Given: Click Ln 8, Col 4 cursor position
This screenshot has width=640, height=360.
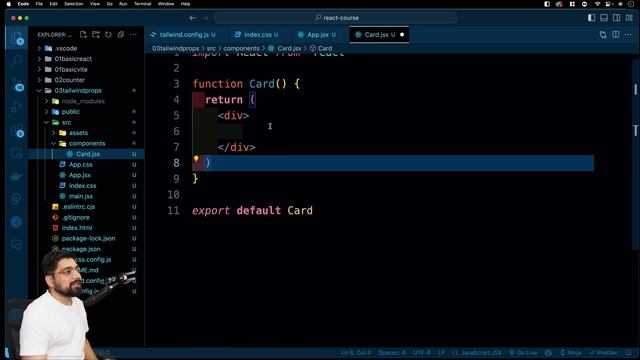Looking at the screenshot, I should (356, 353).
